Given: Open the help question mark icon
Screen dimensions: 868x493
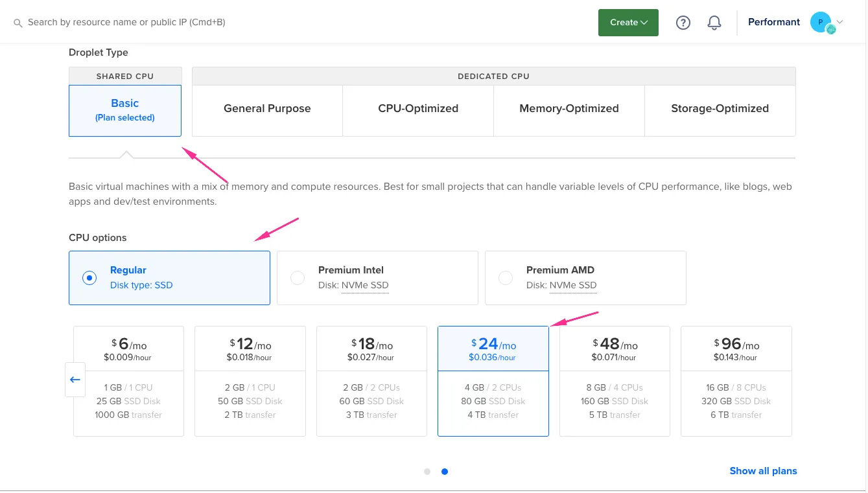Looking at the screenshot, I should [x=683, y=23].
